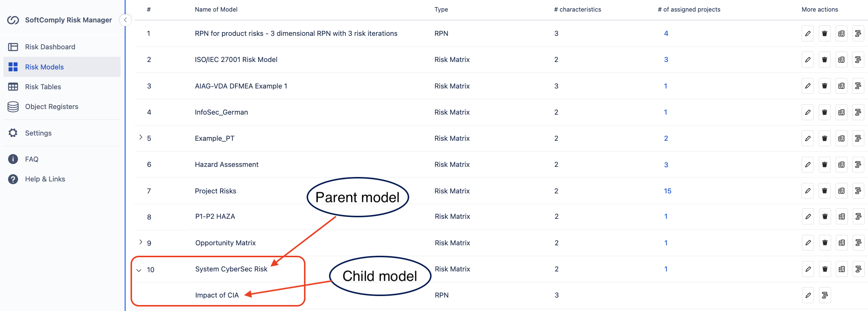Collapse the System CyberSec Risk row
The height and width of the screenshot is (311, 868).
click(139, 270)
